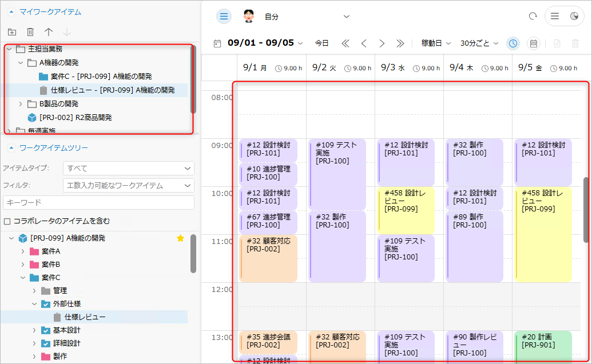
Task: Select 仕様レビュー under 外部仕様 in tree
Action: (x=85, y=317)
